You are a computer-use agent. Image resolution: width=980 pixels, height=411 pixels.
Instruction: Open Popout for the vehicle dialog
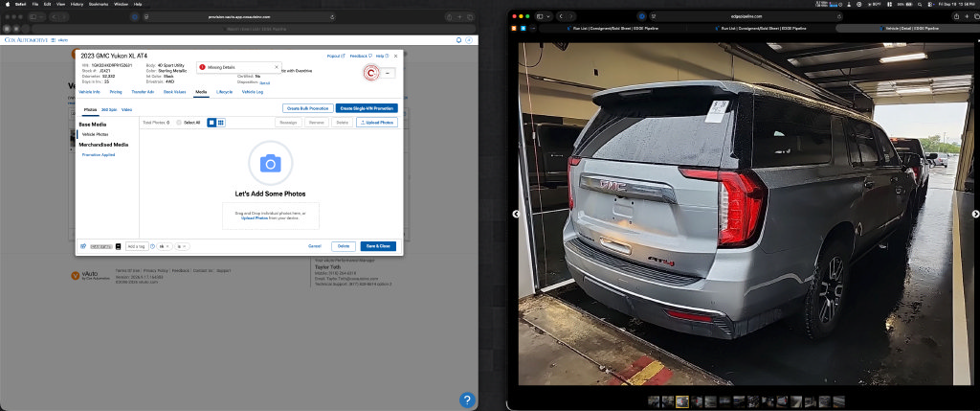(x=336, y=56)
